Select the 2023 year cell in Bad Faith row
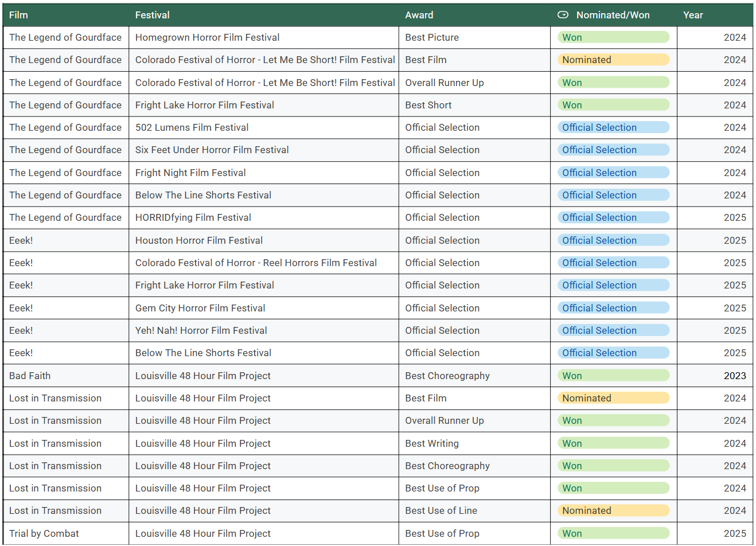This screenshot has height=546, width=756. 715,376
